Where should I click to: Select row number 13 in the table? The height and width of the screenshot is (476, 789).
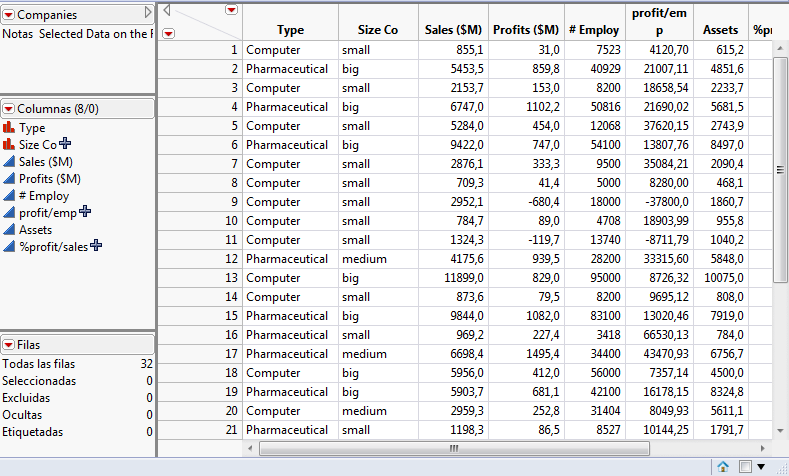coord(233,278)
